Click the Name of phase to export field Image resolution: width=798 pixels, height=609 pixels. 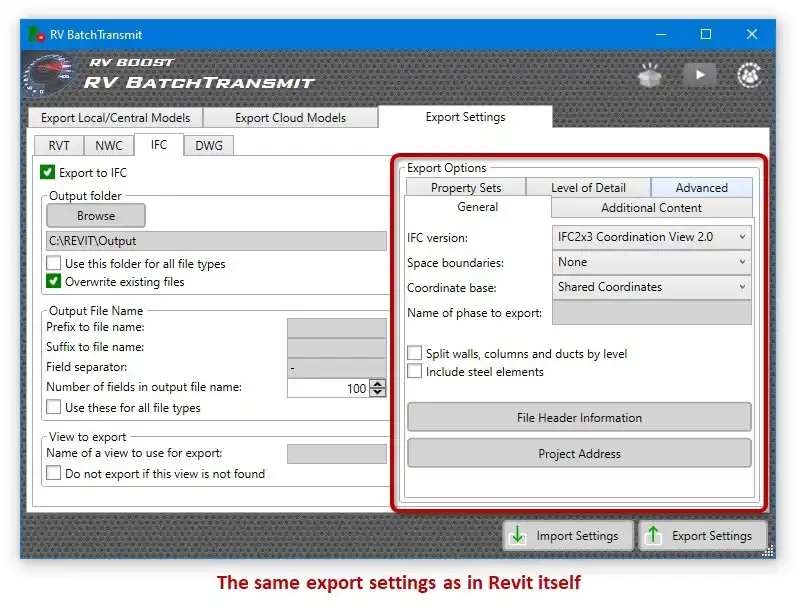(651, 312)
